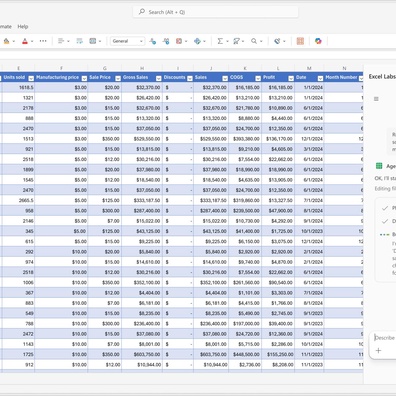Expand the conditional formatting dropdown arrow
Image resolution: width=396 pixels, height=396 pixels.
pos(186,41)
